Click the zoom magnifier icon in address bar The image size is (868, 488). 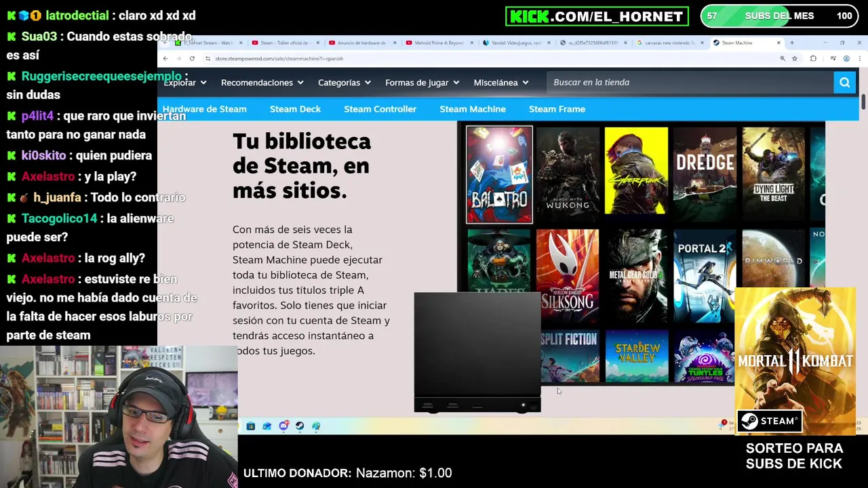coord(783,58)
